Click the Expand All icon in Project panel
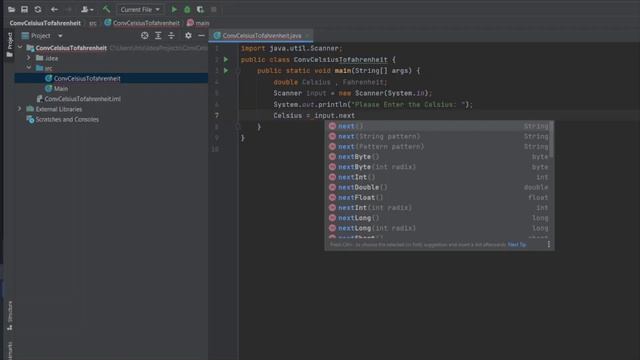The height and width of the screenshot is (360, 640). [x=158, y=36]
